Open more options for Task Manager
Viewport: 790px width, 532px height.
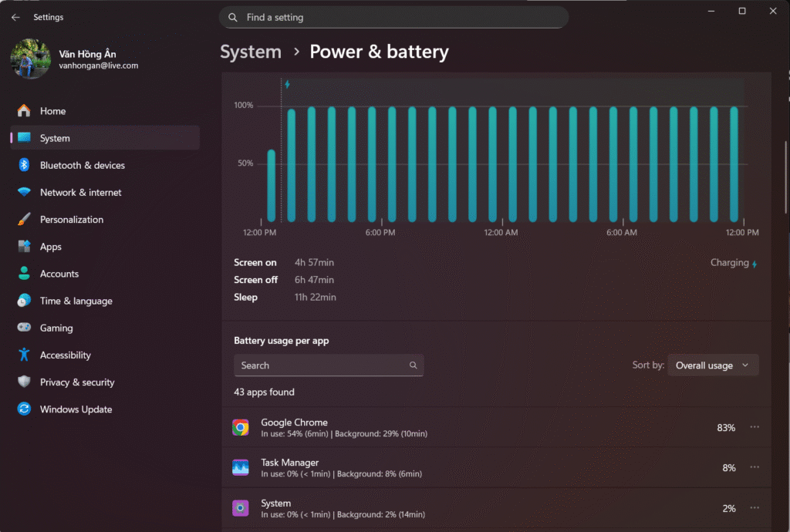[x=755, y=467]
